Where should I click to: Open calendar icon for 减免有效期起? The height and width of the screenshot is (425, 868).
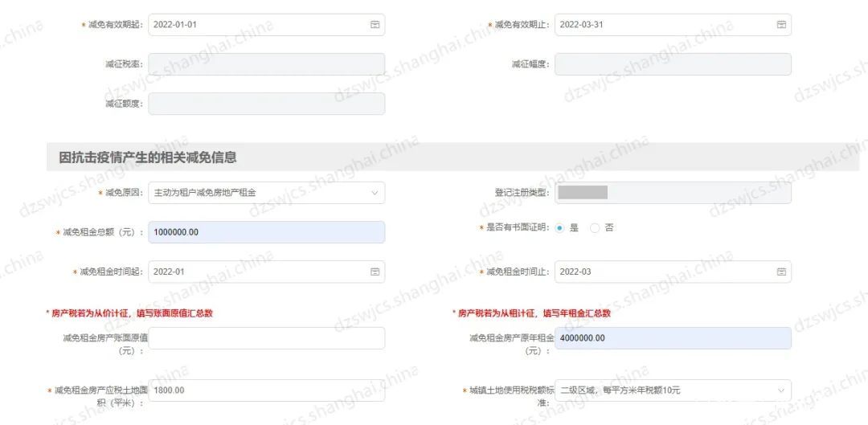375,25
